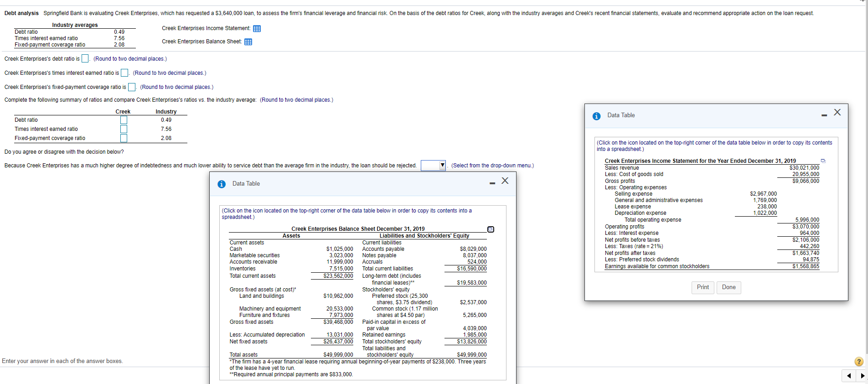Click the Total current assets value $23,562,000

[338, 276]
